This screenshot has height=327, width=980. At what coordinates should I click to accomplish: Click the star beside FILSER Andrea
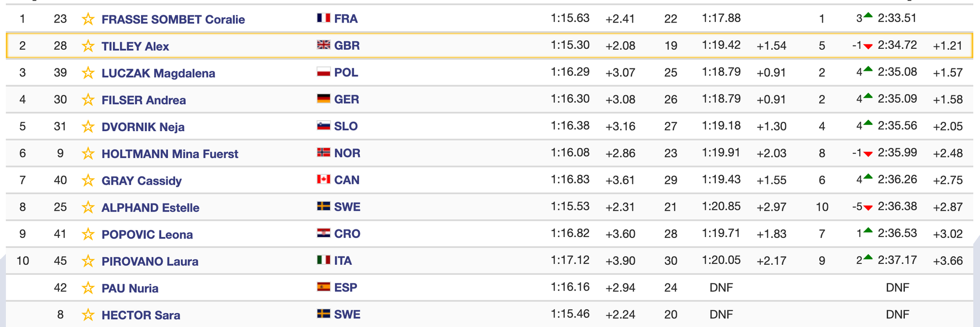88,100
